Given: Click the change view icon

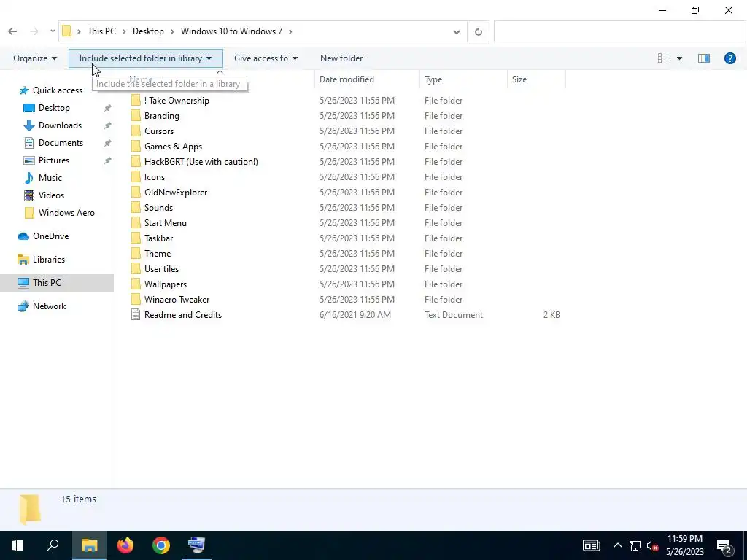Looking at the screenshot, I should point(664,58).
